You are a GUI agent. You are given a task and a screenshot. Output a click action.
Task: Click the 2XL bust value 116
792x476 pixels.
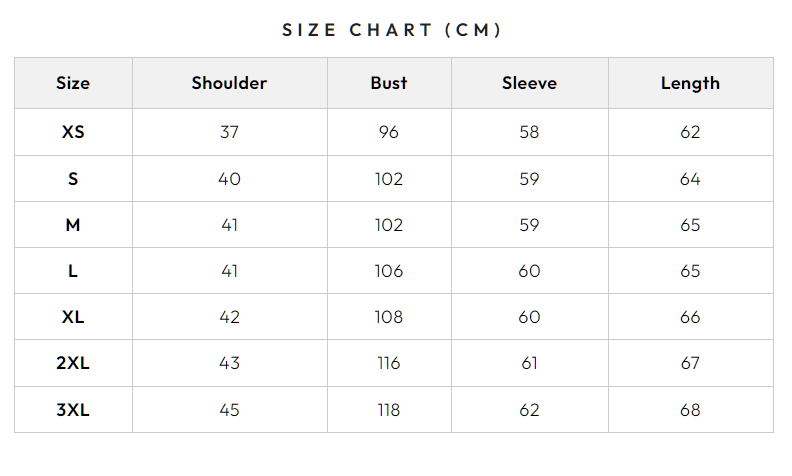coord(389,363)
